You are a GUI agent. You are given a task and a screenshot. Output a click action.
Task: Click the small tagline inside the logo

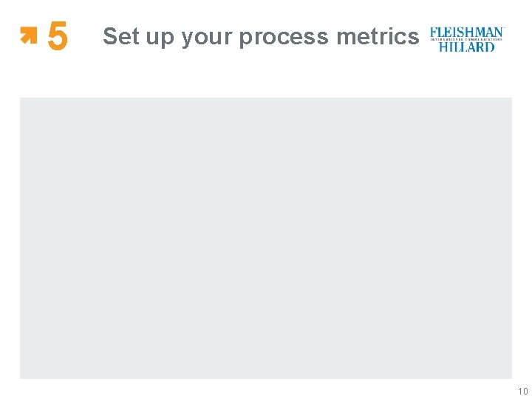point(467,40)
